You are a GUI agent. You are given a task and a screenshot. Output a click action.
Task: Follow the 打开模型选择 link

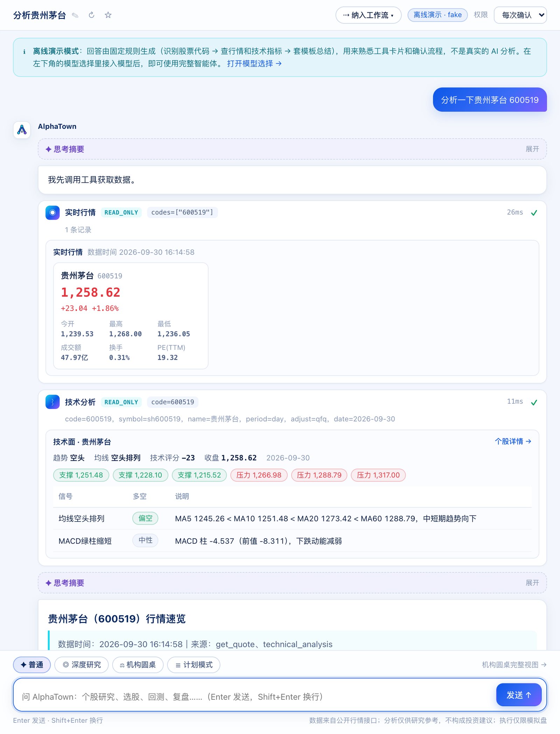(254, 63)
